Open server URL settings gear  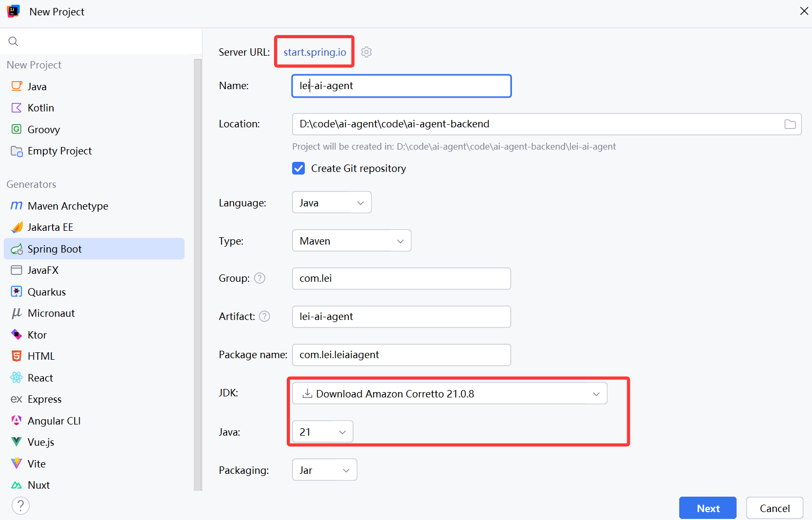[366, 52]
